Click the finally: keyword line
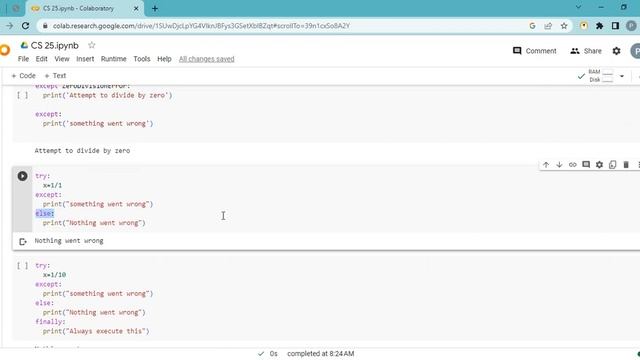 click(x=50, y=322)
